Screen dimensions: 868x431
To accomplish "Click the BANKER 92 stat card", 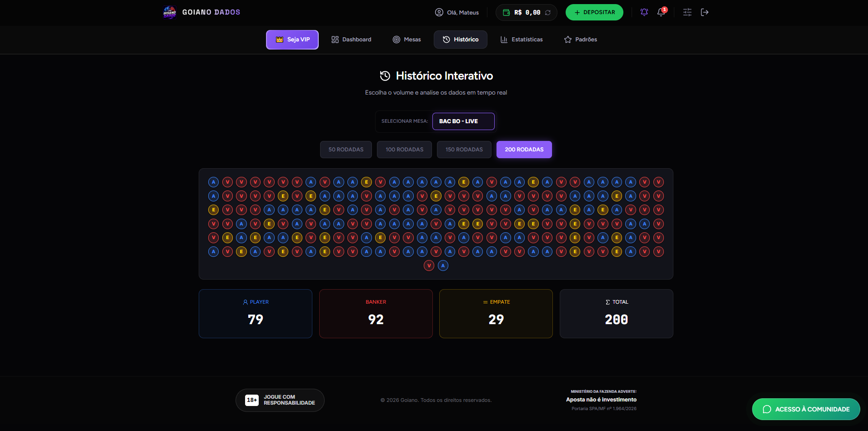I will coord(376,314).
